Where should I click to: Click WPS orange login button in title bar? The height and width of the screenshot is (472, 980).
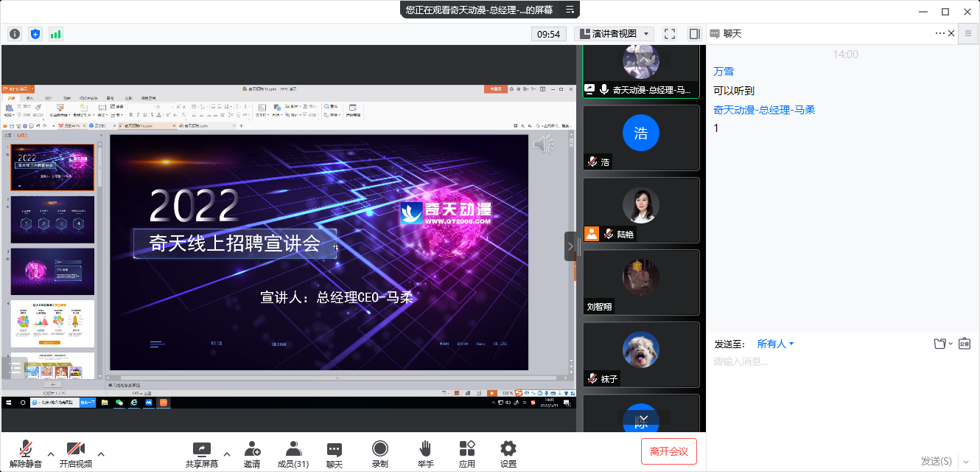point(497,89)
